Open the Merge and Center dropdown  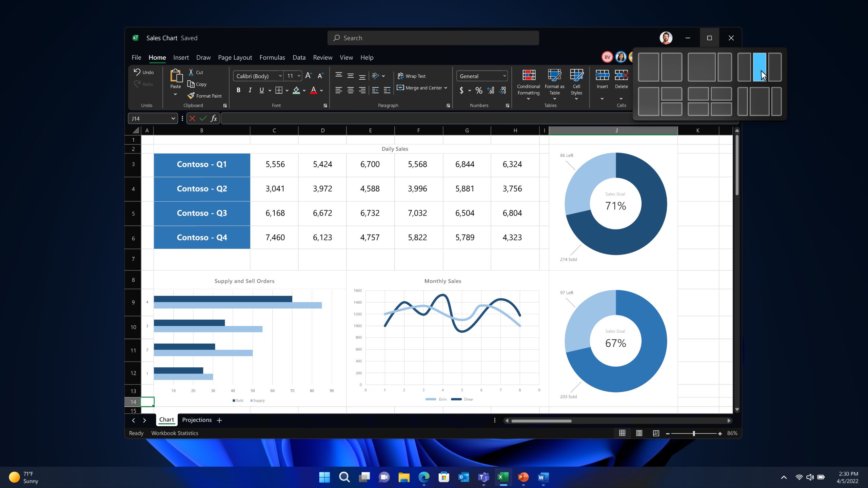pos(446,87)
